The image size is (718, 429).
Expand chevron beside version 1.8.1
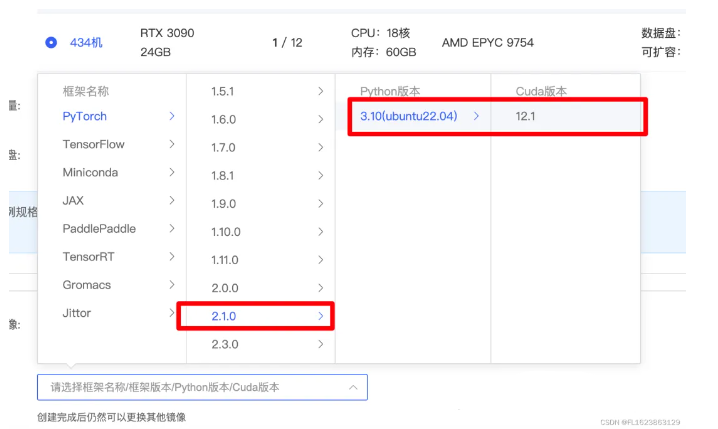pyautogui.click(x=321, y=175)
